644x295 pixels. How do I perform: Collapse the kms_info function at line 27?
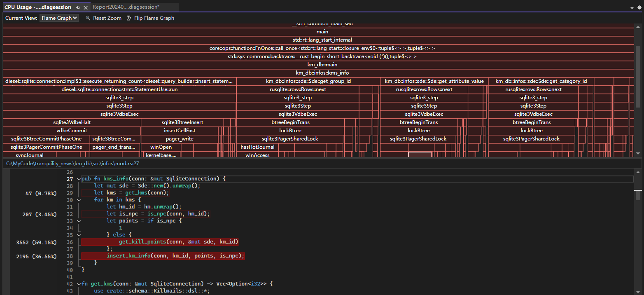[x=79, y=179]
